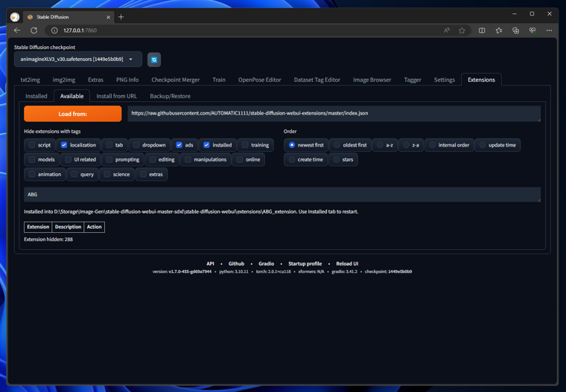
Task: Open browser essentials heart icon
Action: tap(532, 30)
